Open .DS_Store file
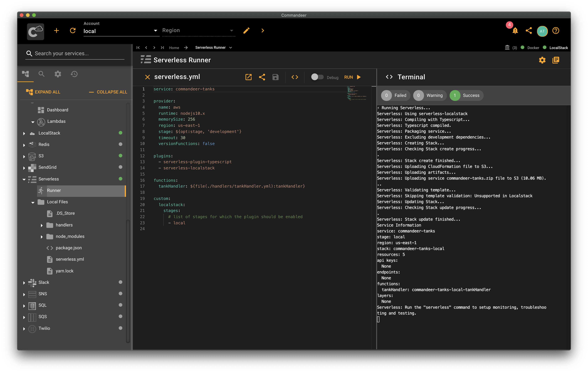The width and height of the screenshot is (588, 373). tap(65, 213)
